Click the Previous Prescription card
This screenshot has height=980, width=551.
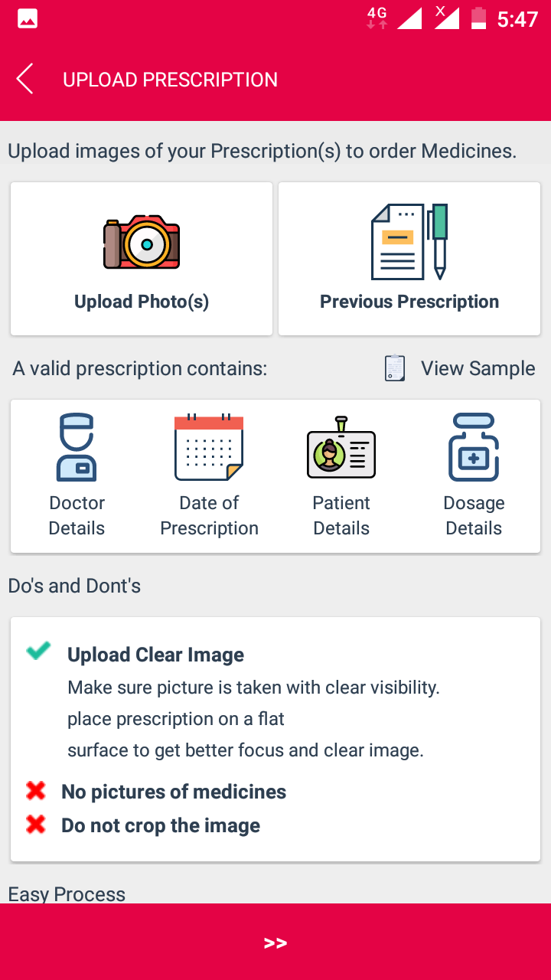point(409,258)
